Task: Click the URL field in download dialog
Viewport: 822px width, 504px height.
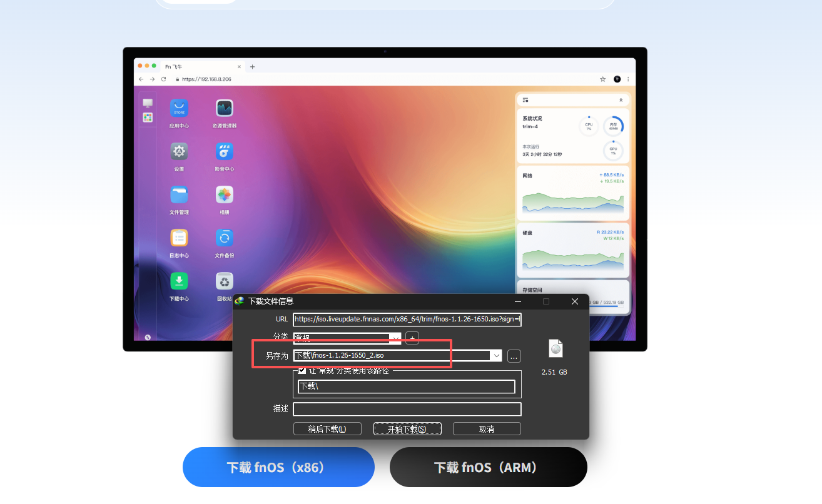Action: 407,320
